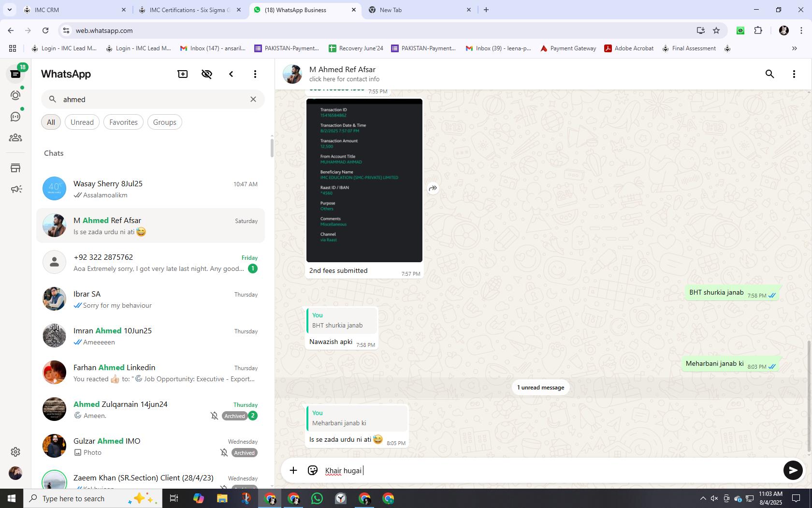Select the All filter chip
Image resolution: width=812 pixels, height=508 pixels.
[x=51, y=122]
